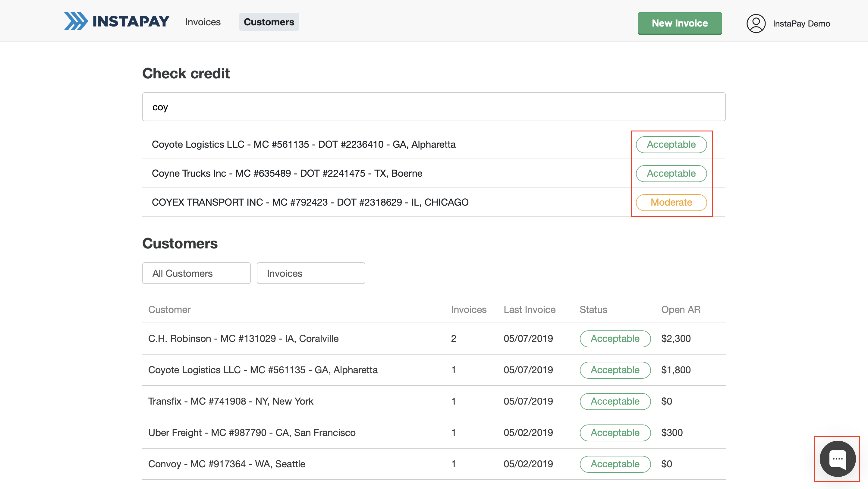Click the Check credit heading
This screenshot has width=868, height=489.
(186, 74)
